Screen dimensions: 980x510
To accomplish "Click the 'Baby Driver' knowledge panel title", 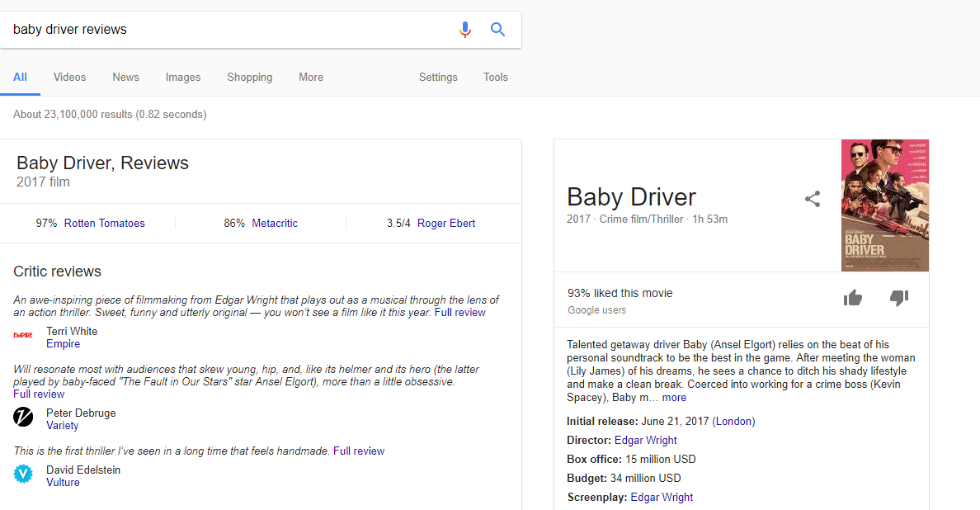I will click(x=631, y=197).
